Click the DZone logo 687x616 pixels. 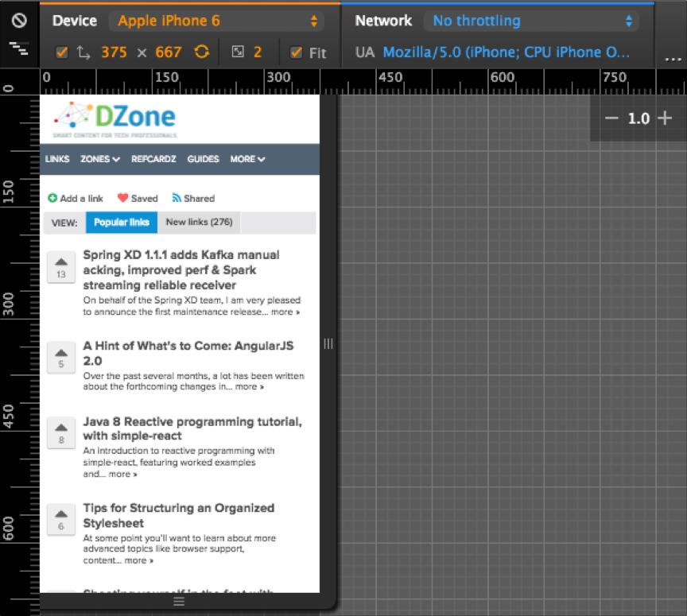(114, 119)
